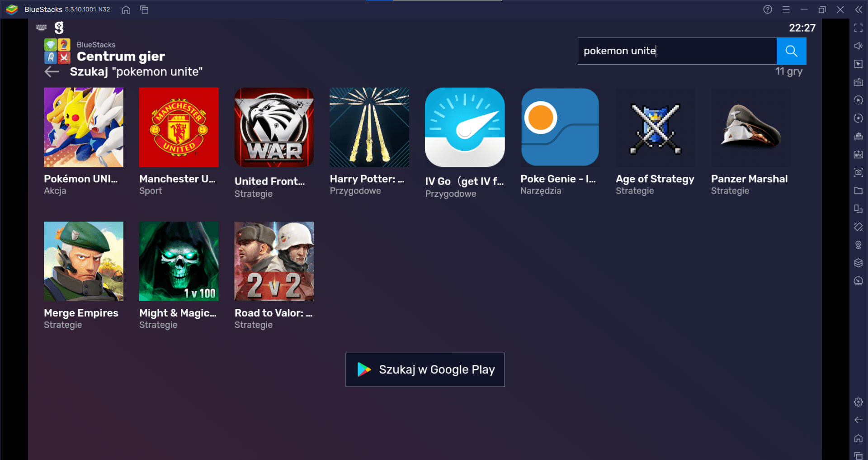
Task: Open the Merge Empires game thumbnail
Action: click(x=84, y=261)
